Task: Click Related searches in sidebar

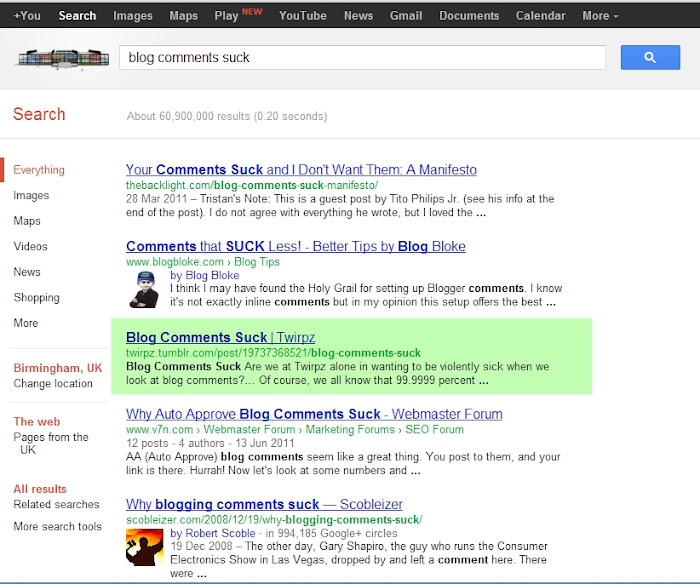Action: (x=56, y=504)
